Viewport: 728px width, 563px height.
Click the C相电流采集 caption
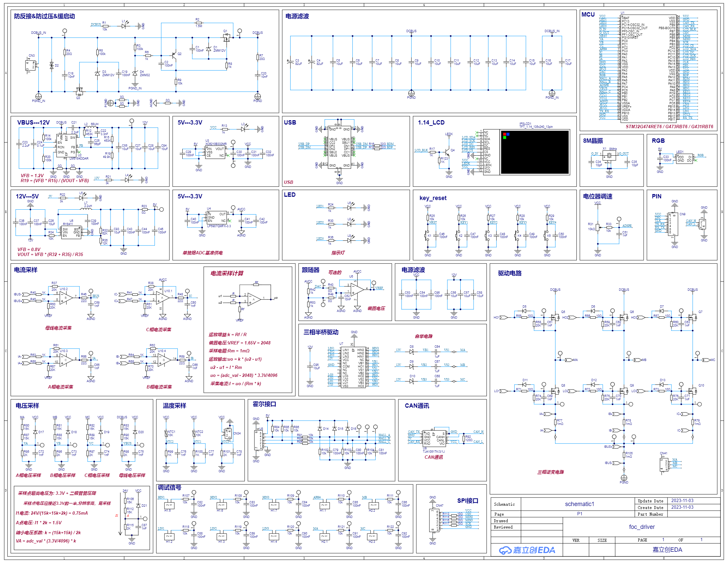tap(158, 330)
